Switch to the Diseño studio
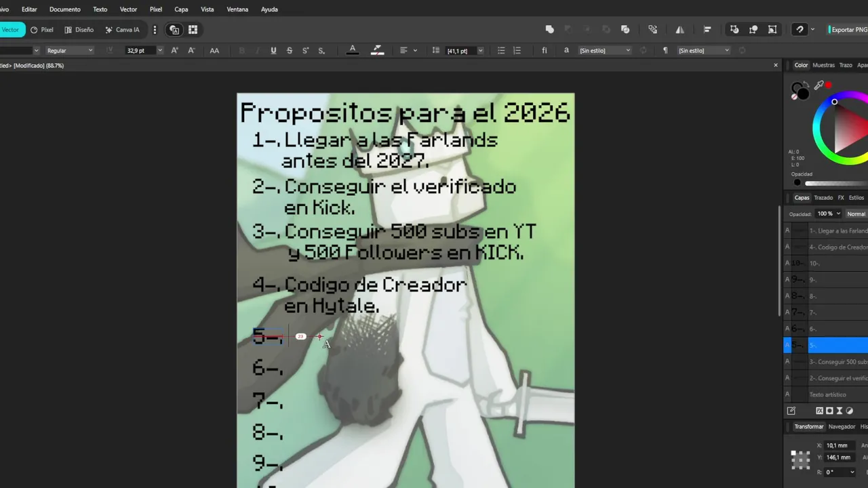This screenshot has height=488, width=868. [x=79, y=30]
